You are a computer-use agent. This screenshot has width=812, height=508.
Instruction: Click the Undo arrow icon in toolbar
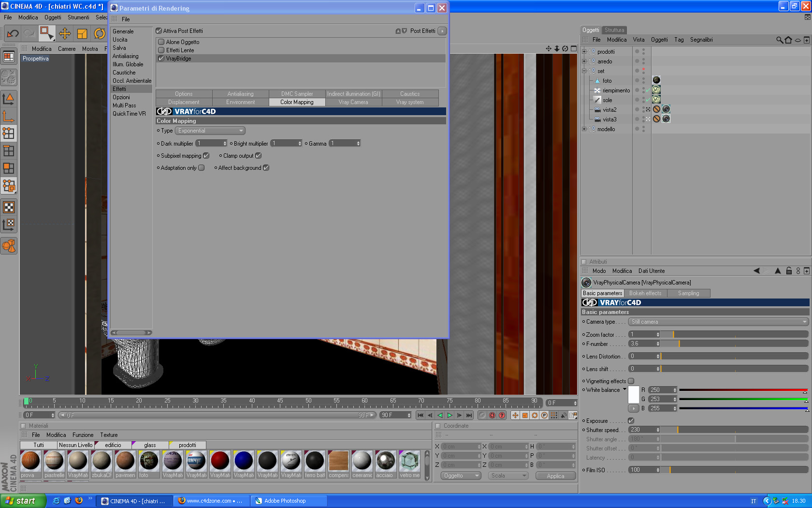point(13,33)
